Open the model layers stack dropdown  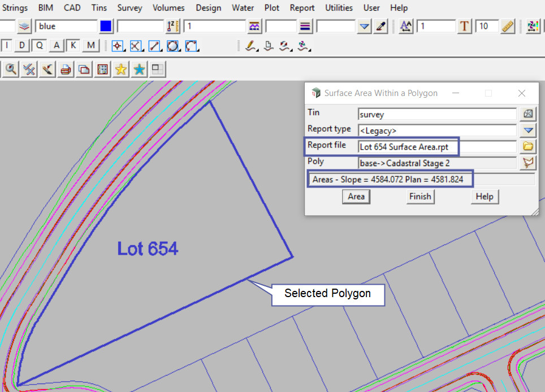pyautogui.click(x=24, y=27)
